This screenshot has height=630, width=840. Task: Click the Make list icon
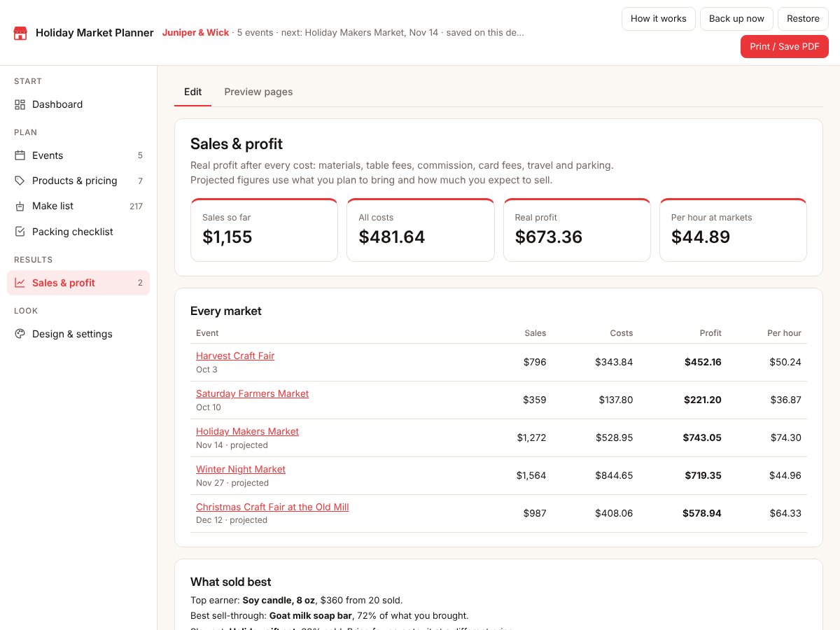tap(20, 206)
